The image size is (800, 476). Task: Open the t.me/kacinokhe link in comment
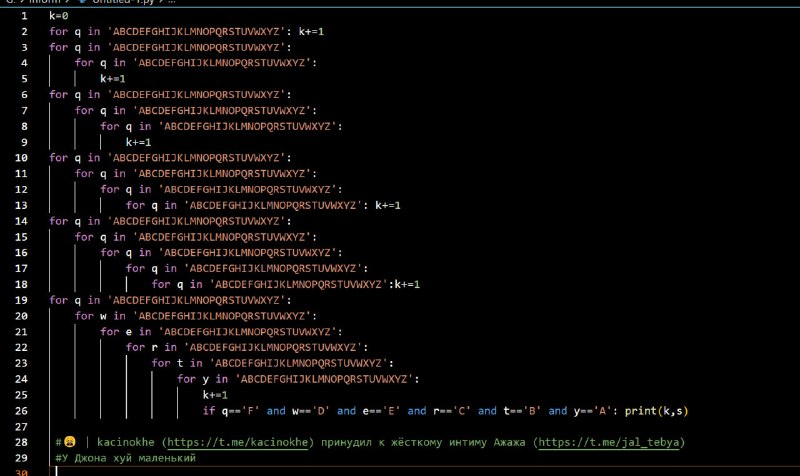click(238, 442)
